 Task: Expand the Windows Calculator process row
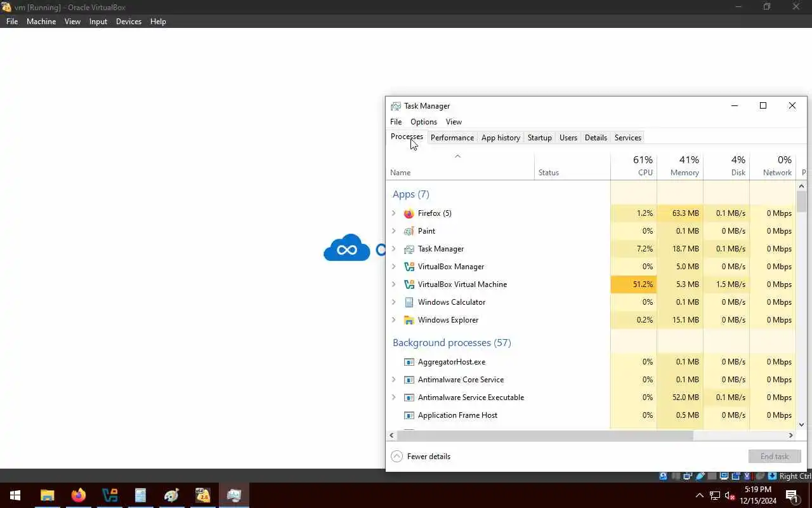[x=393, y=302]
